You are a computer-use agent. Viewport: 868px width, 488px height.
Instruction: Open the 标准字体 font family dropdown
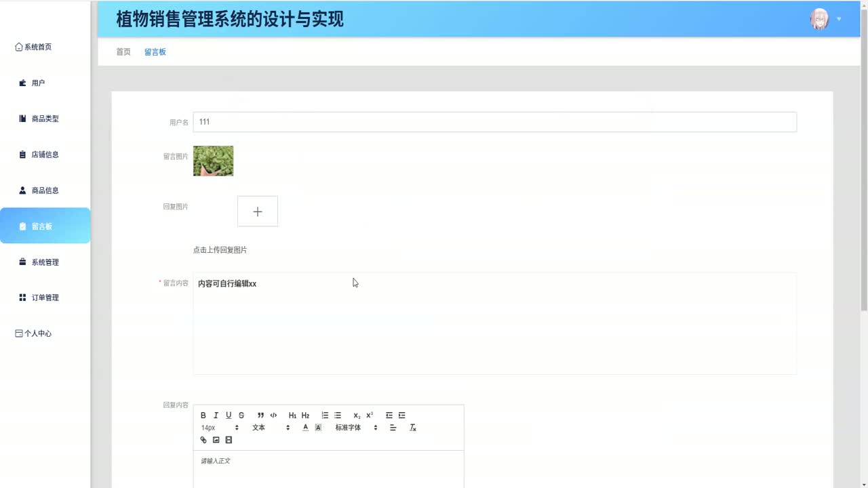[x=356, y=428]
